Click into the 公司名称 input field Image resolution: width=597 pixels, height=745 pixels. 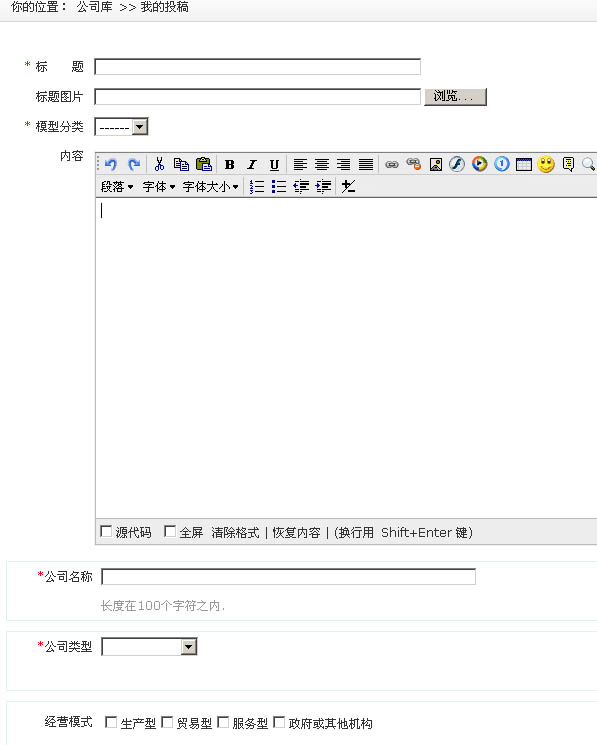tap(288, 577)
